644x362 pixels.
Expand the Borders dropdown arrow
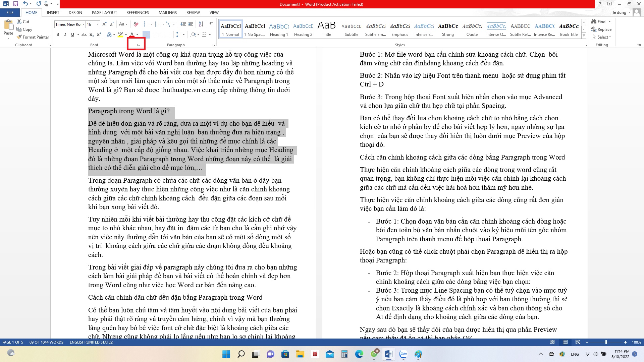[x=210, y=34]
